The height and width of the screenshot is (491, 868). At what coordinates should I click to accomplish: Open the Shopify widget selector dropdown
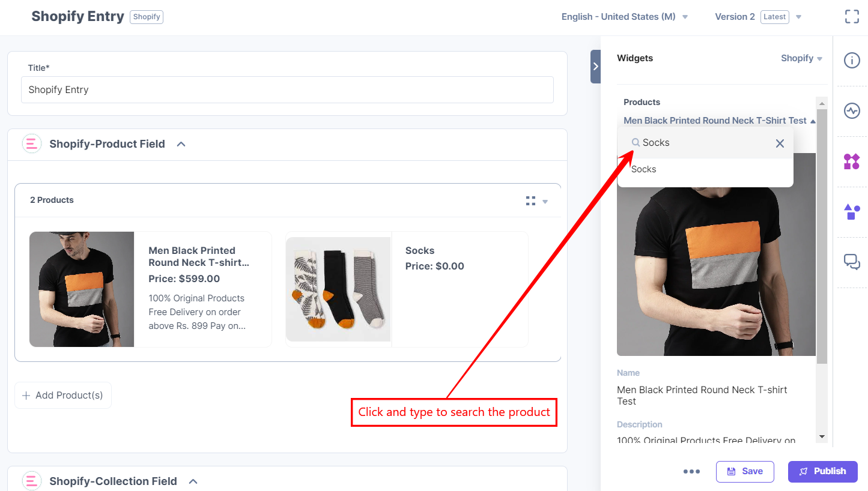coord(801,58)
